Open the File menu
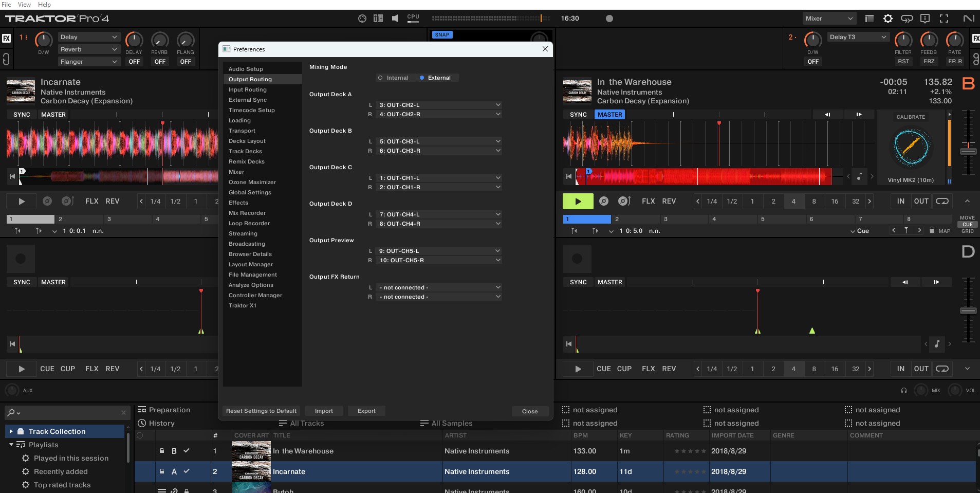The image size is (980, 493). 7,5
